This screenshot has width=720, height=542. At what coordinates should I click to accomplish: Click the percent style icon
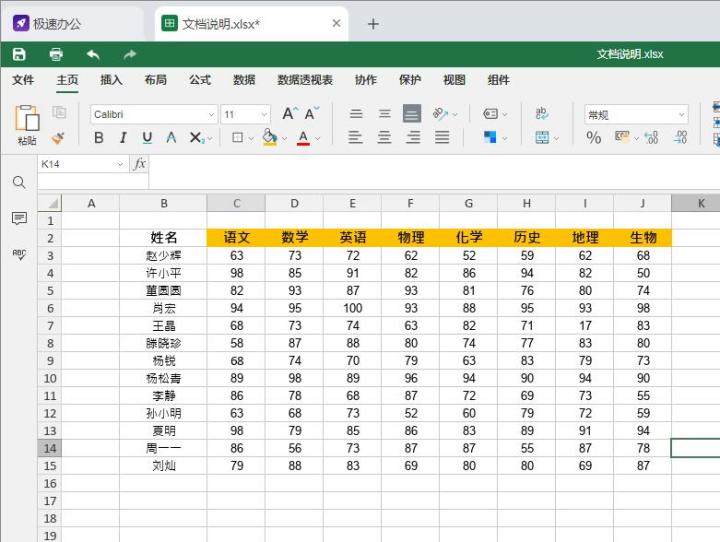(x=593, y=137)
